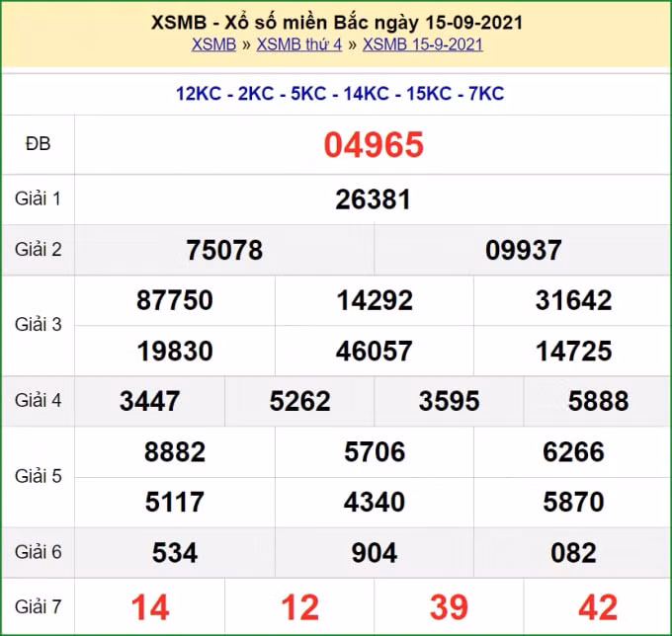672x636 pixels.
Task: Select Giải 6 number 082
Action: [x=573, y=553]
